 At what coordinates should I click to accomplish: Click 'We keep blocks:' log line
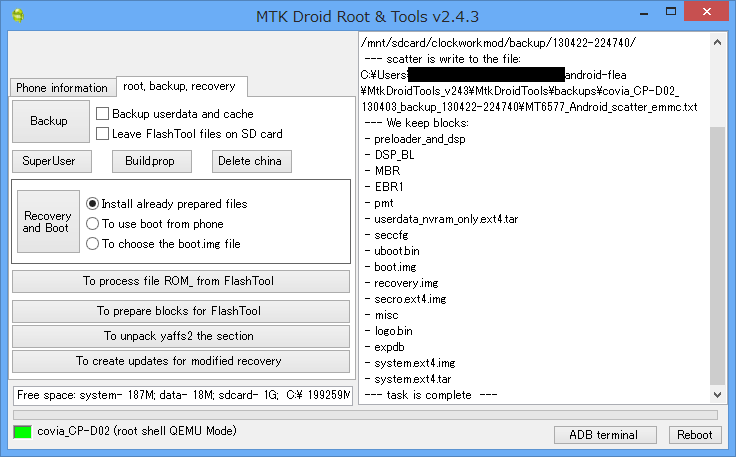pos(416,123)
